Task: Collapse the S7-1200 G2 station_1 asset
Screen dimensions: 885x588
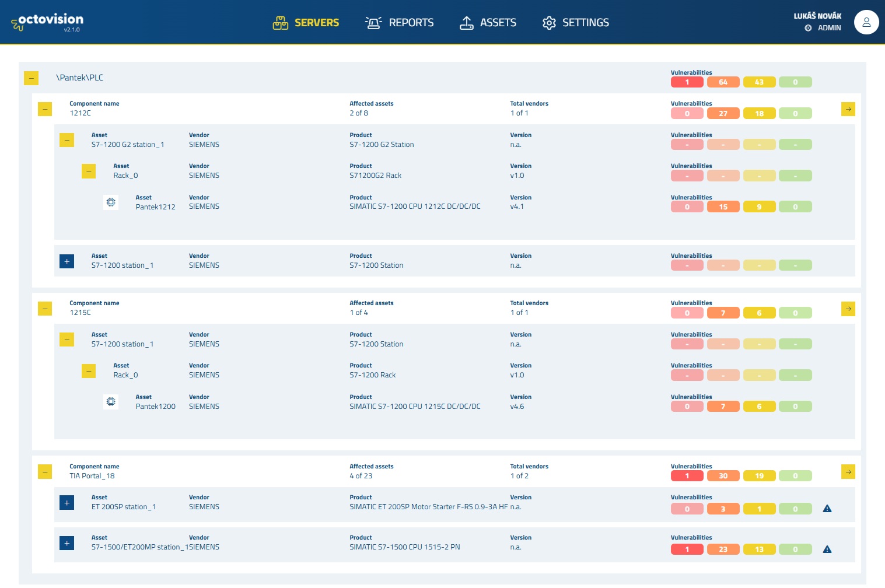Action: [x=67, y=140]
